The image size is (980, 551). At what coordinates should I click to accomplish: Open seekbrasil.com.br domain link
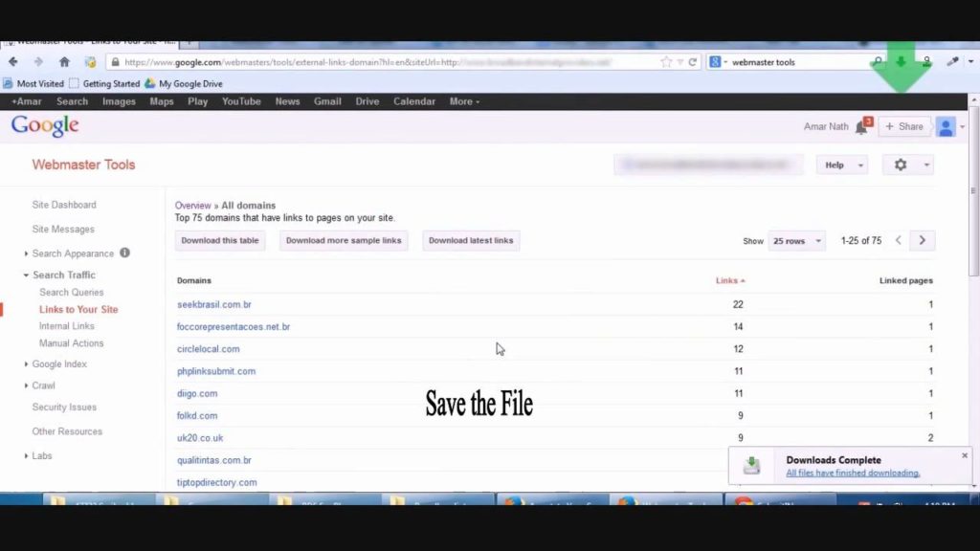click(213, 304)
